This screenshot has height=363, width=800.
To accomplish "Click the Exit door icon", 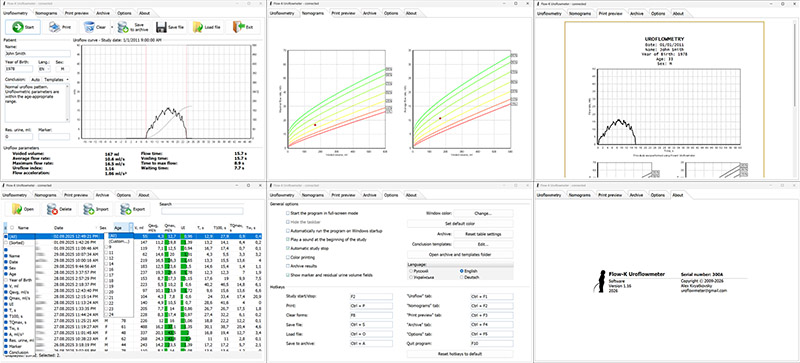I will [x=238, y=27].
